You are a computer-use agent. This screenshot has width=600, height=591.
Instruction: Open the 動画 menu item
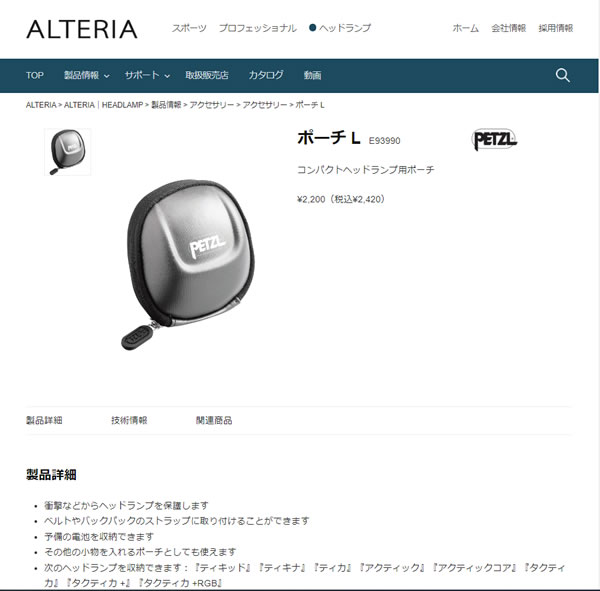[x=313, y=75]
